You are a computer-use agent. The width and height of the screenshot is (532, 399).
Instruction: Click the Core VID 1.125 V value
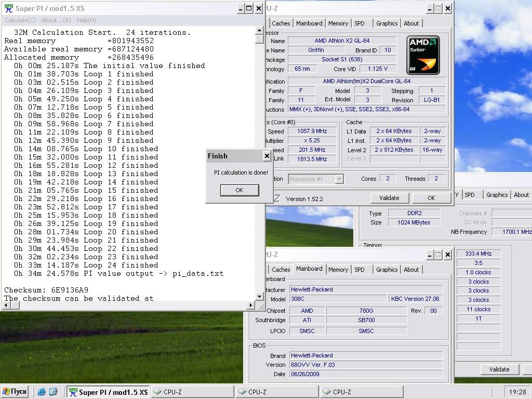[378, 69]
